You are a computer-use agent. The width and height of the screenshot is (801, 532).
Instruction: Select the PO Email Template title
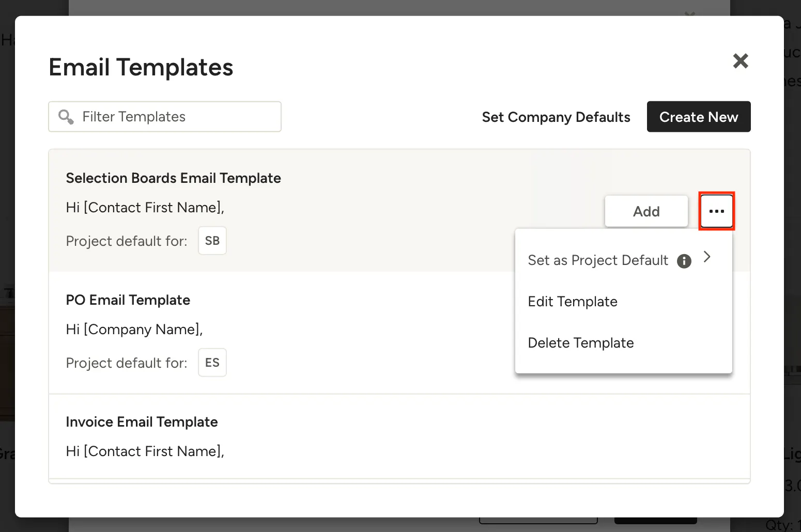tap(128, 300)
